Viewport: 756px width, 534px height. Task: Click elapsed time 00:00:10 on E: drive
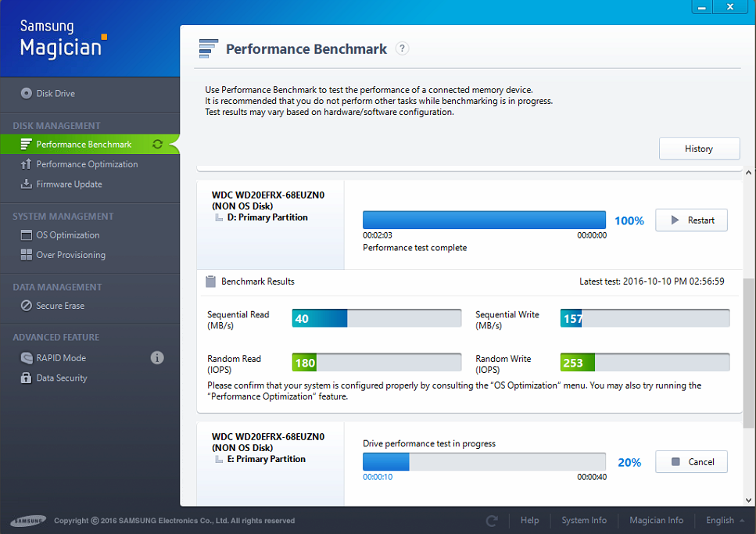(x=378, y=477)
